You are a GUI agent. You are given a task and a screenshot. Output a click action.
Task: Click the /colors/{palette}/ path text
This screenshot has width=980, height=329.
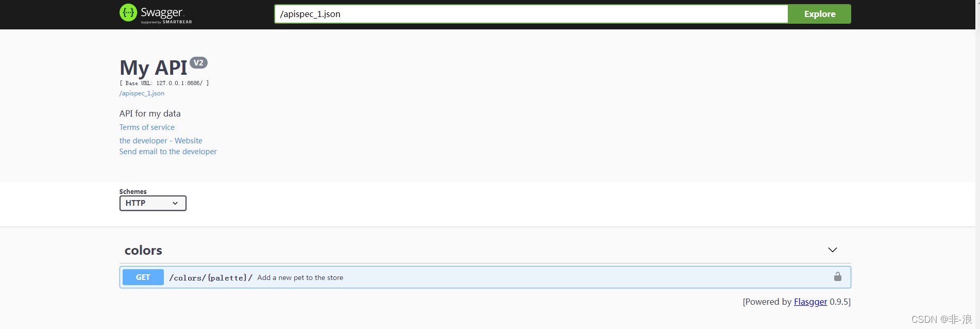point(211,278)
